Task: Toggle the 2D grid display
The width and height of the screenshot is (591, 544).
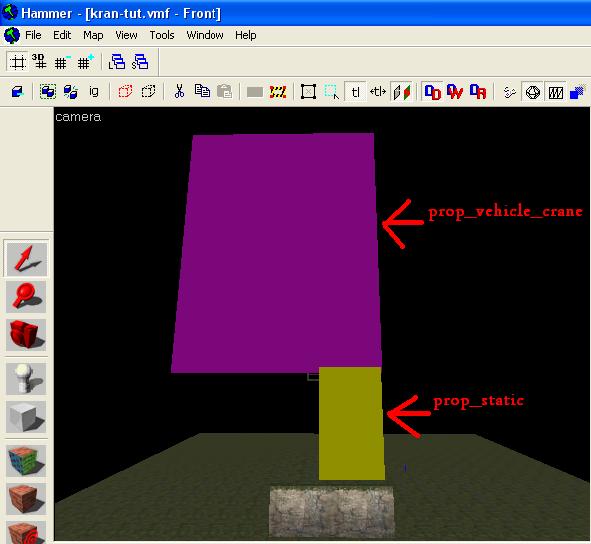Action: [x=17, y=62]
